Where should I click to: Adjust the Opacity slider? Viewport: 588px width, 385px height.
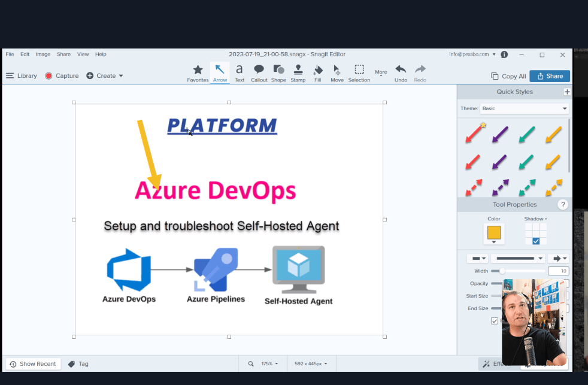[x=496, y=283]
